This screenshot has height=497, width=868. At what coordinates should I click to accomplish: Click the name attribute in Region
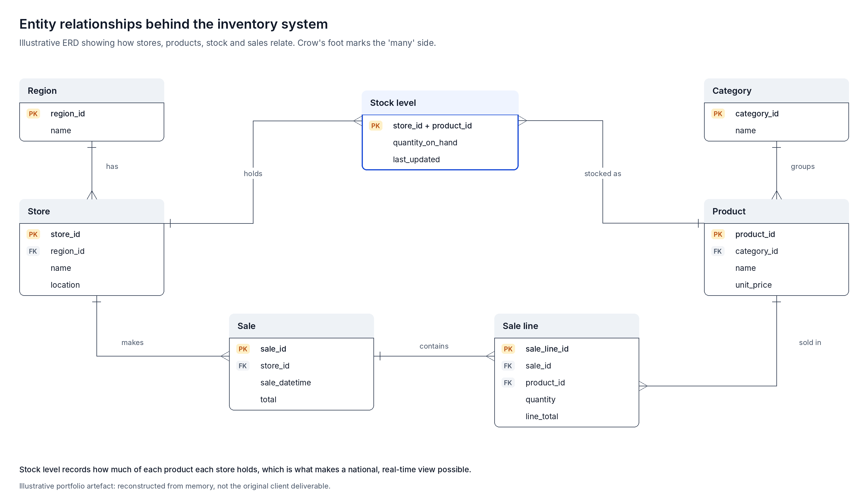61,130
